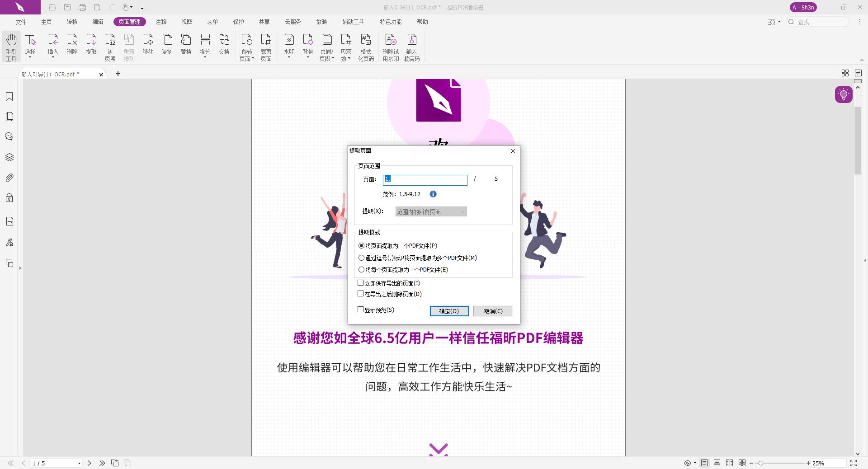868x469 pixels.
Task: Open the comments panel (speech bubble icon)
Action: [x=9, y=136]
